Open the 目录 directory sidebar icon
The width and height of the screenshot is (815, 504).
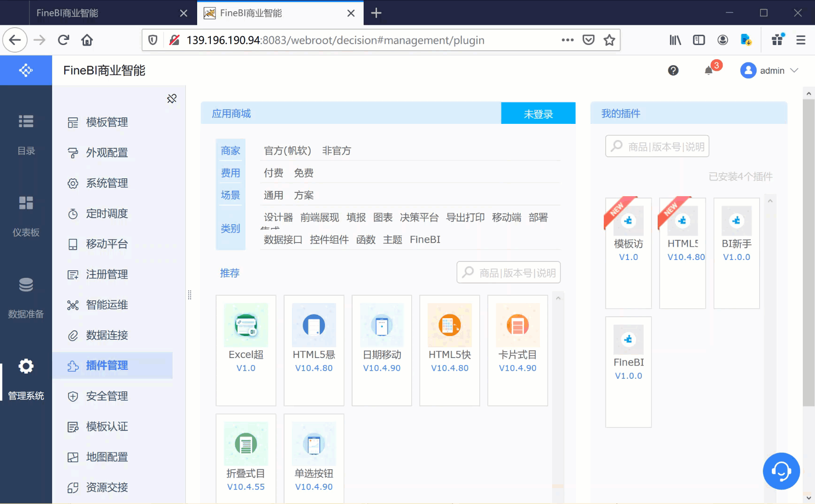[26, 122]
